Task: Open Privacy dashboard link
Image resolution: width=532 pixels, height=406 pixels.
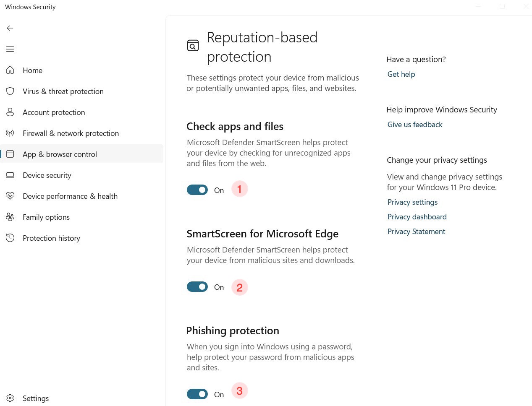Action: pyautogui.click(x=417, y=217)
